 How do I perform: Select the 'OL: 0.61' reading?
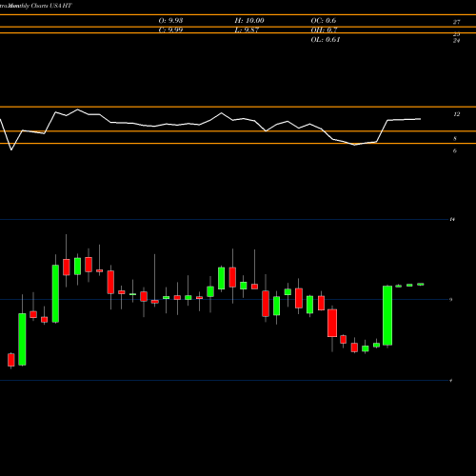pos(326,40)
